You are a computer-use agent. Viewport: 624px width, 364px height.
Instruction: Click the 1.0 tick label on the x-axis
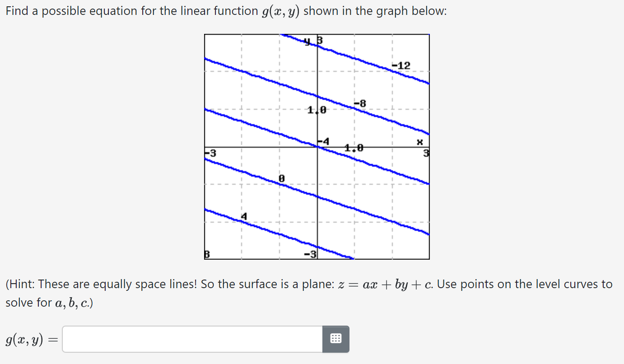[x=354, y=147]
